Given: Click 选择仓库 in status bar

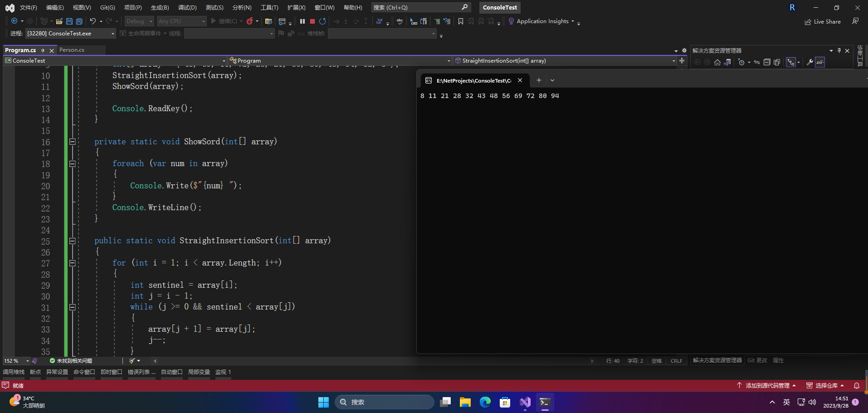Looking at the screenshot, I should (825, 386).
